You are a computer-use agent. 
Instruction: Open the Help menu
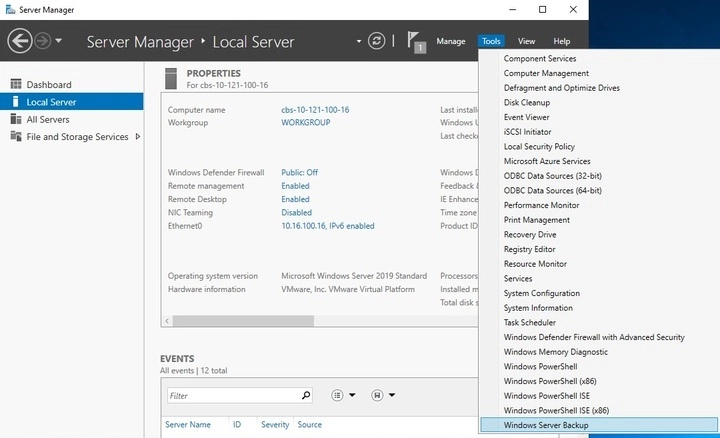562,41
